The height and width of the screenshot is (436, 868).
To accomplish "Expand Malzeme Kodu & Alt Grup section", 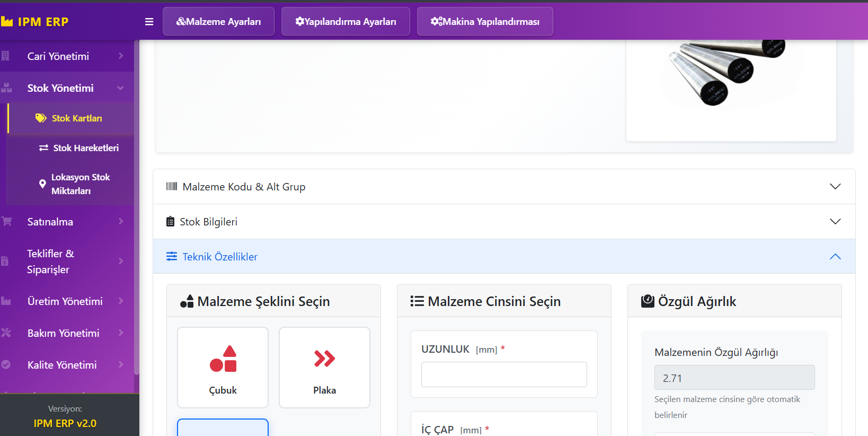I will tap(504, 187).
